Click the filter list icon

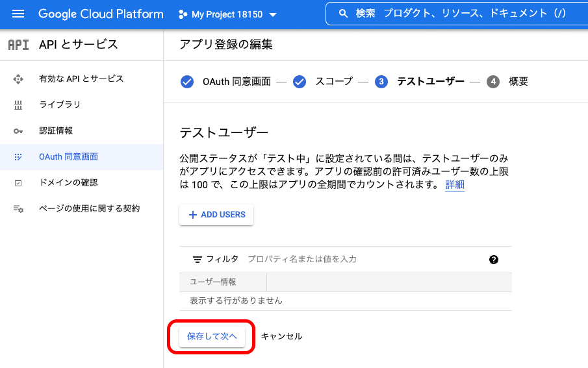(x=198, y=260)
